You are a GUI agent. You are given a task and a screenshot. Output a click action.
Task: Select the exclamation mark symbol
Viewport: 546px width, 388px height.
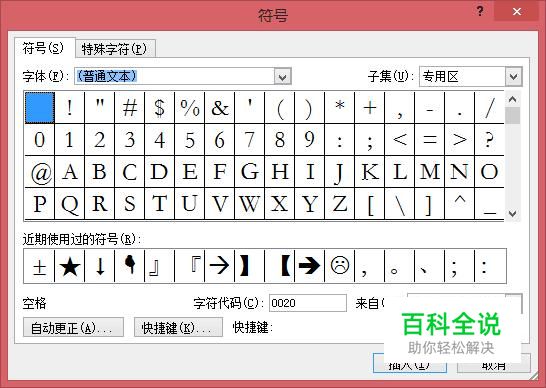pos(70,108)
